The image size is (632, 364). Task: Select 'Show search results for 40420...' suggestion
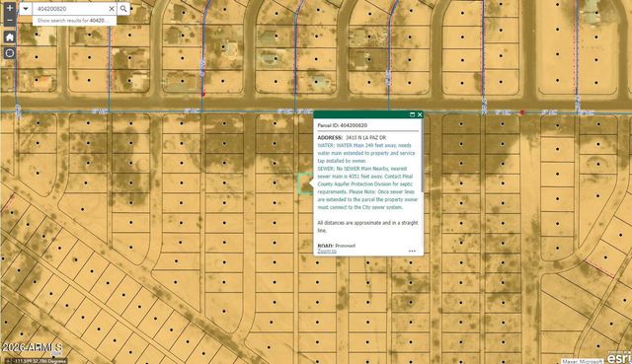pos(74,20)
